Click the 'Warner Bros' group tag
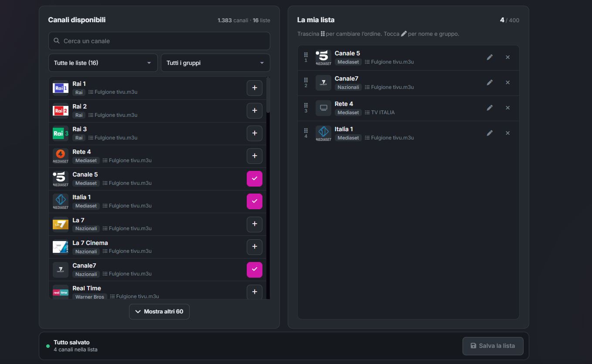 point(90,297)
